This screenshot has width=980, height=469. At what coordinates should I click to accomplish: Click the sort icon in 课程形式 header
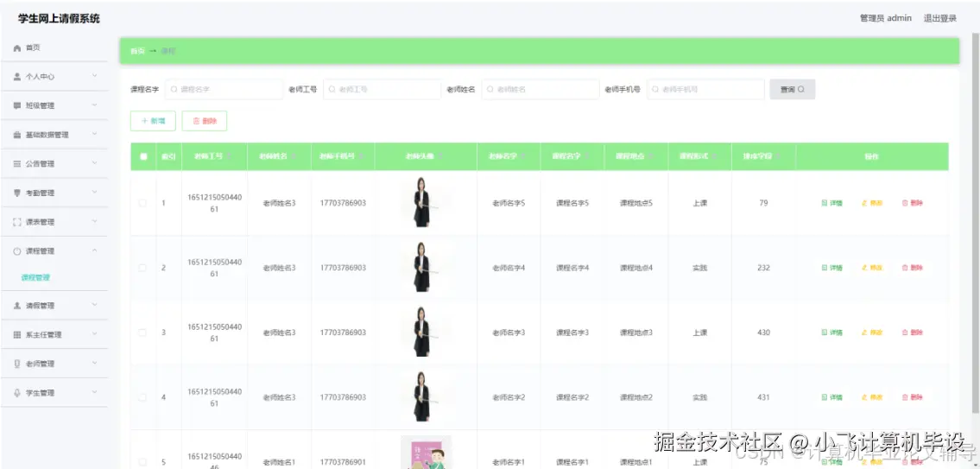tap(715, 156)
